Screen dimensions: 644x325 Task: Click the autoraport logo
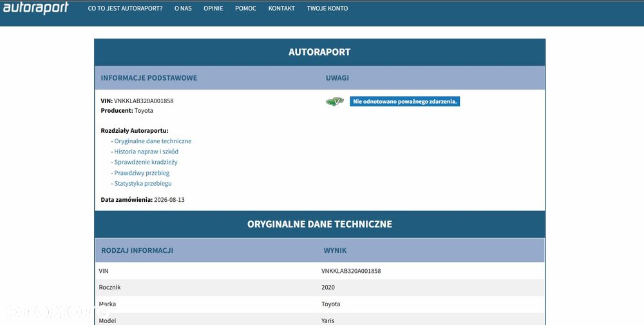(x=35, y=8)
